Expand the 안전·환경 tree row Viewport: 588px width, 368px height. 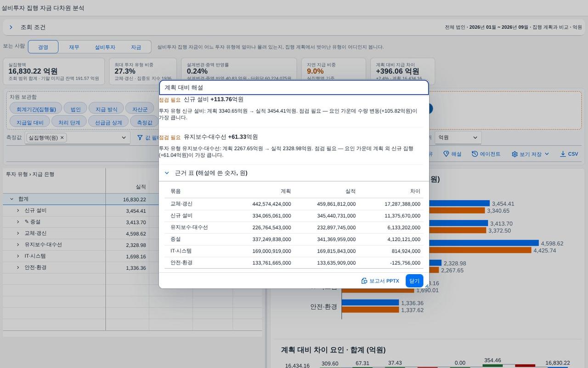pyautogui.click(x=18, y=268)
